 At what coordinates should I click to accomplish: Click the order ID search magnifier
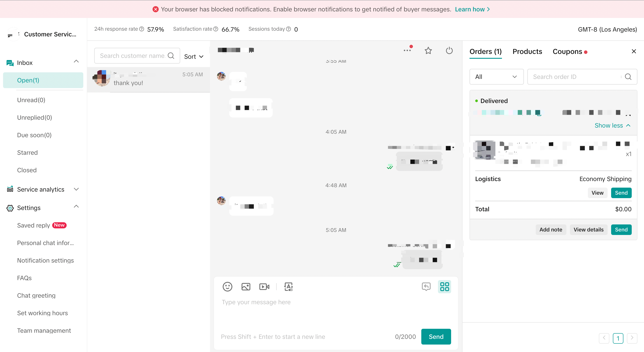628,77
